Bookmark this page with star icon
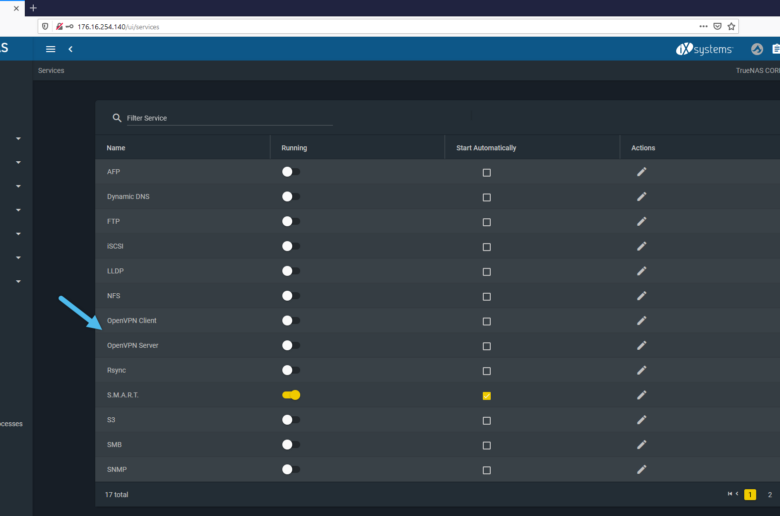The image size is (780, 516). coord(731,26)
